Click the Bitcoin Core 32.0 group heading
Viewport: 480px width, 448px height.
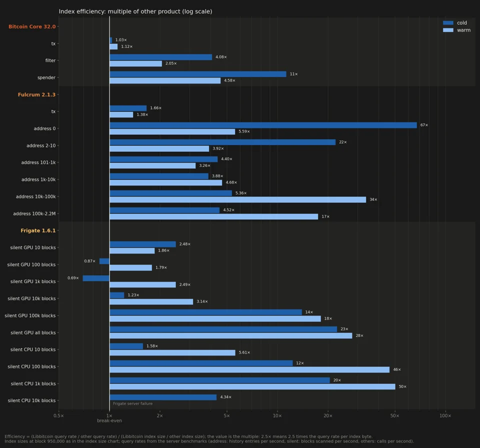[32, 26]
